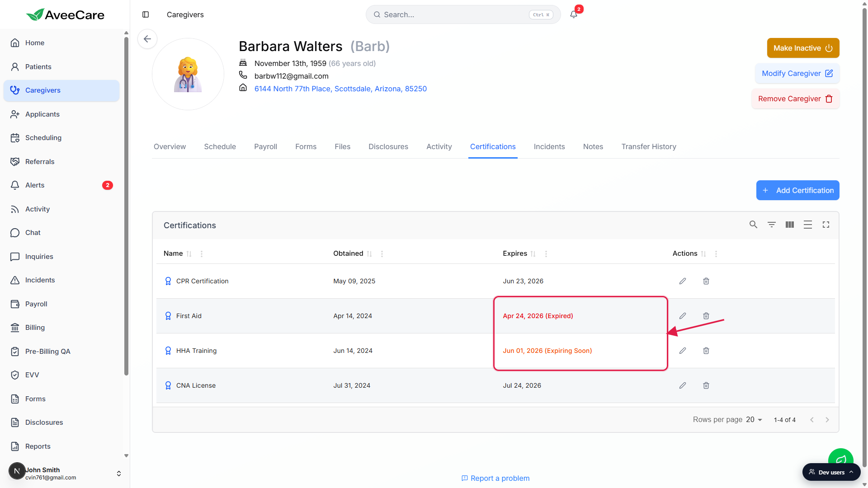
Task: Open Inquiries in sidebar
Action: (x=61, y=257)
